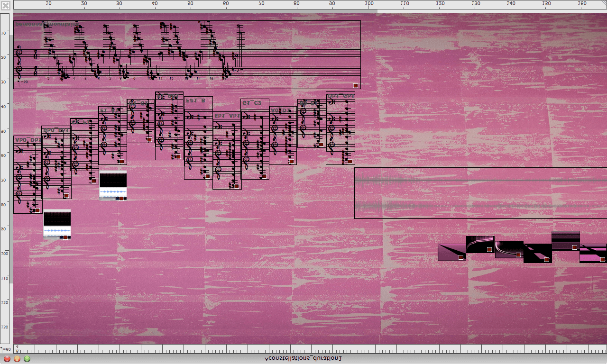Viewport: 607px width, 364px height.
Task: Click the horizontal scrollbar thumb
Action: point(195,11)
